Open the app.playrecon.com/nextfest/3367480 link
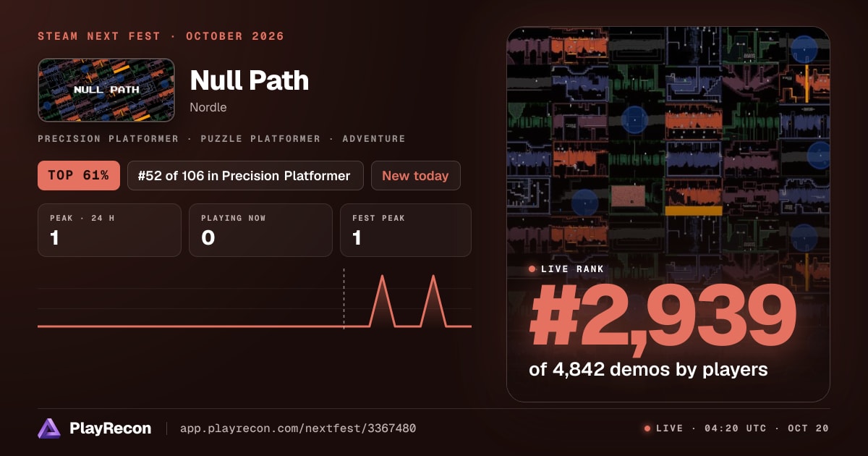Image resolution: width=868 pixels, height=456 pixels. (x=298, y=428)
